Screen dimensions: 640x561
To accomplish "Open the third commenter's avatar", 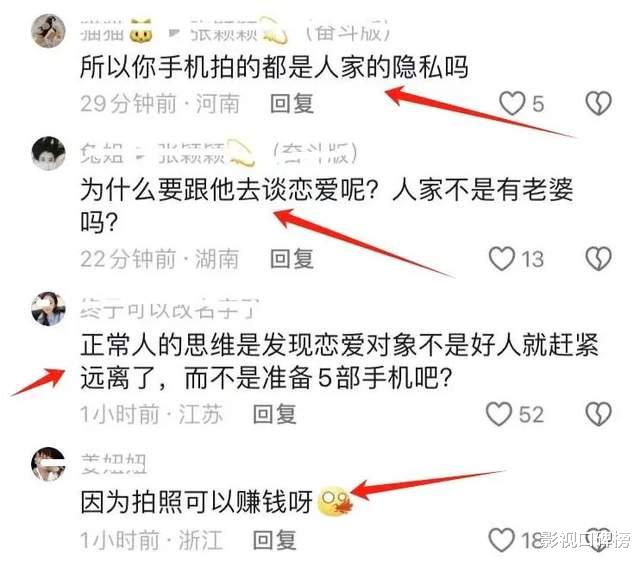I will tap(49, 309).
